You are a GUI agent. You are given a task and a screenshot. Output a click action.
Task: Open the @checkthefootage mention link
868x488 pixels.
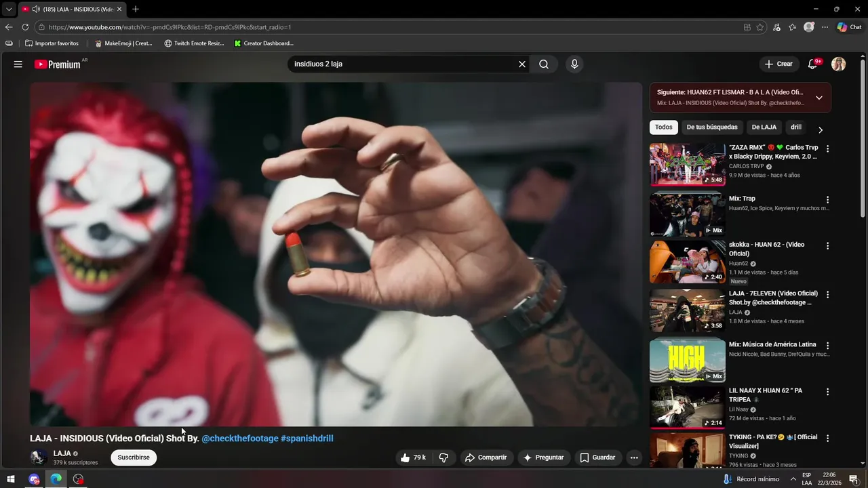click(239, 439)
